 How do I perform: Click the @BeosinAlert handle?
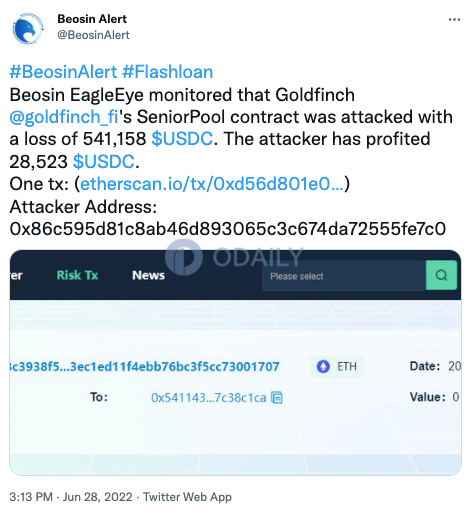93,35
